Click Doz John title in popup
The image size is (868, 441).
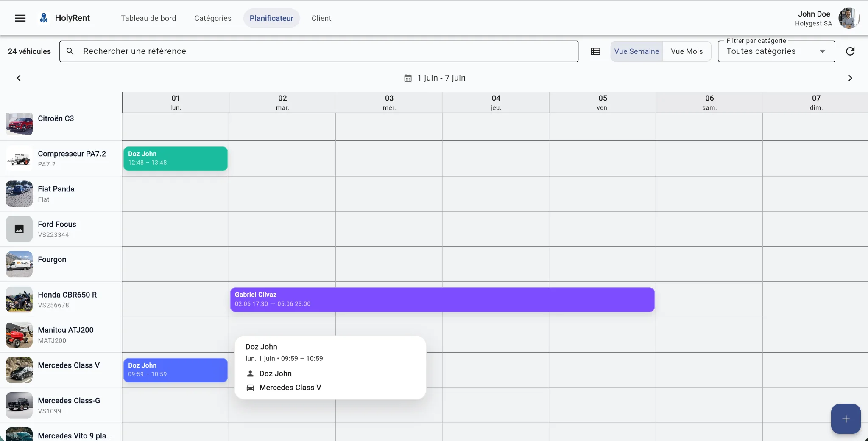(x=261, y=347)
